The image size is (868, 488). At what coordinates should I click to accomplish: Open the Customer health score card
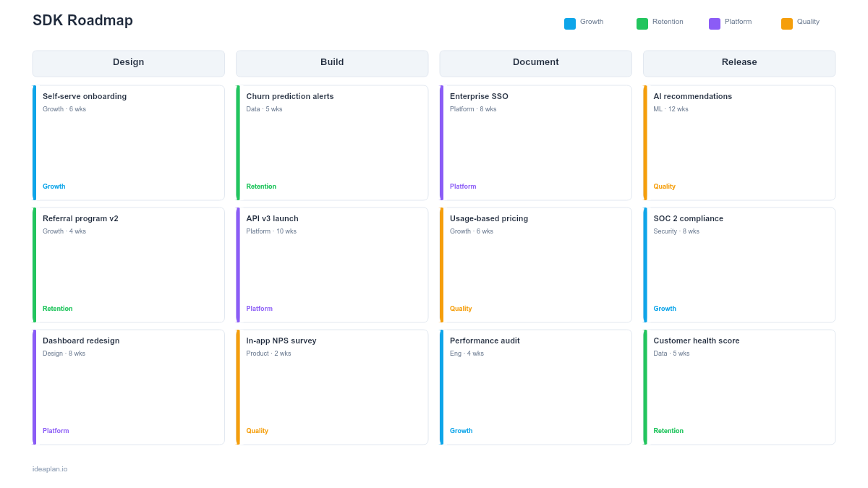click(739, 386)
